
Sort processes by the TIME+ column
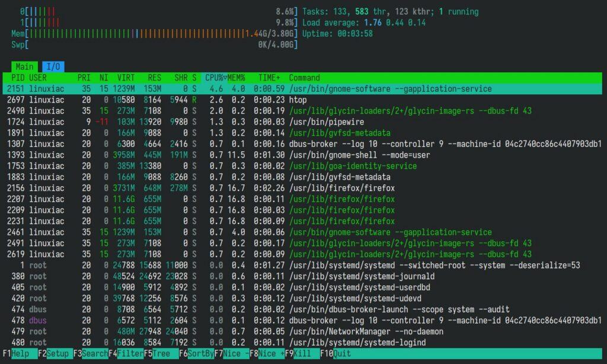269,78
